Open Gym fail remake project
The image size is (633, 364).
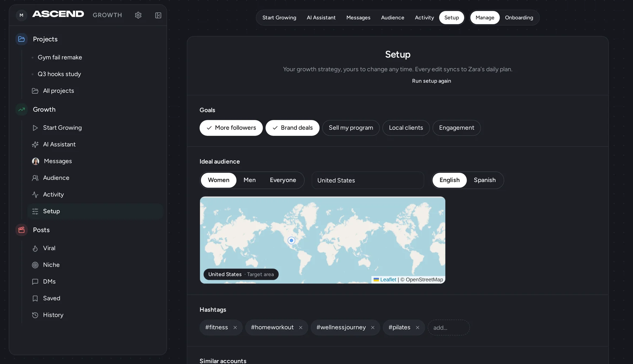60,57
